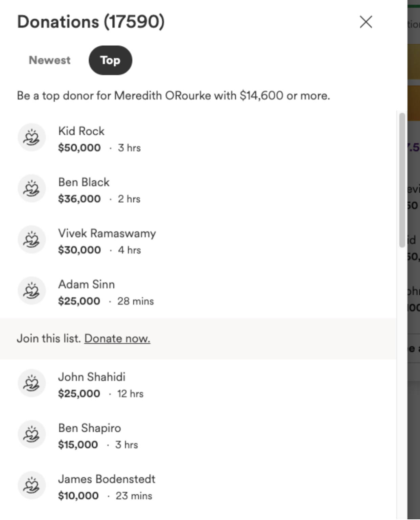Click the Donations (17590) heading
420x520 pixels.
tap(91, 22)
